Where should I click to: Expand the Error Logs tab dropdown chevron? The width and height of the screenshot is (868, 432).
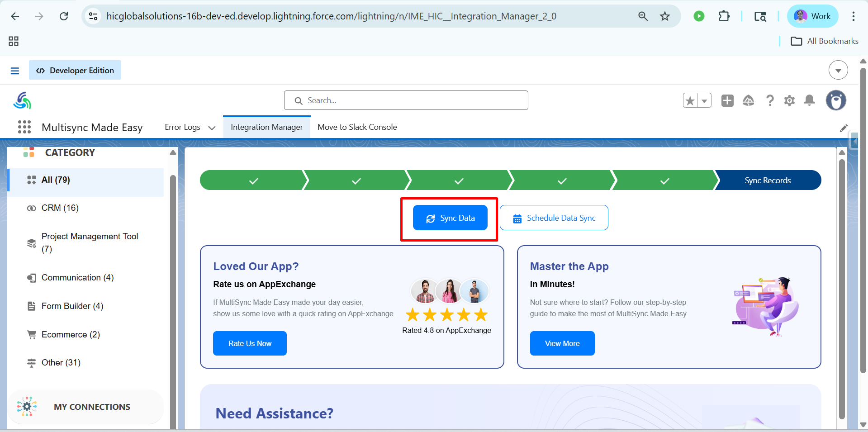pos(212,128)
